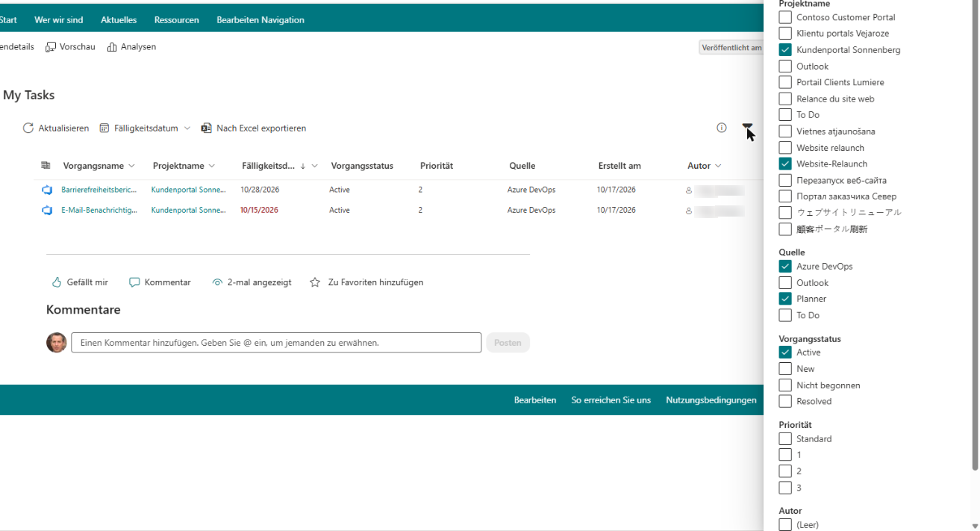Image resolution: width=980 pixels, height=531 pixels.
Task: Click the Excel icon to export tasks
Action: (207, 128)
